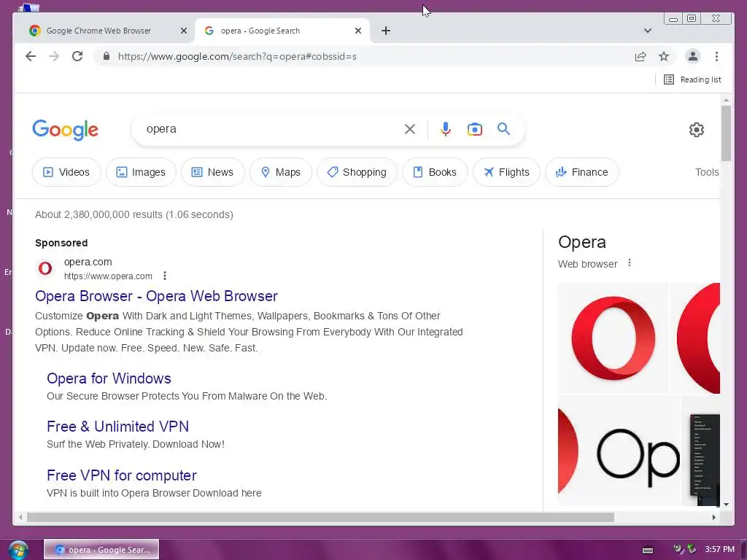
Task: Click the address bar URL
Action: pos(237,56)
